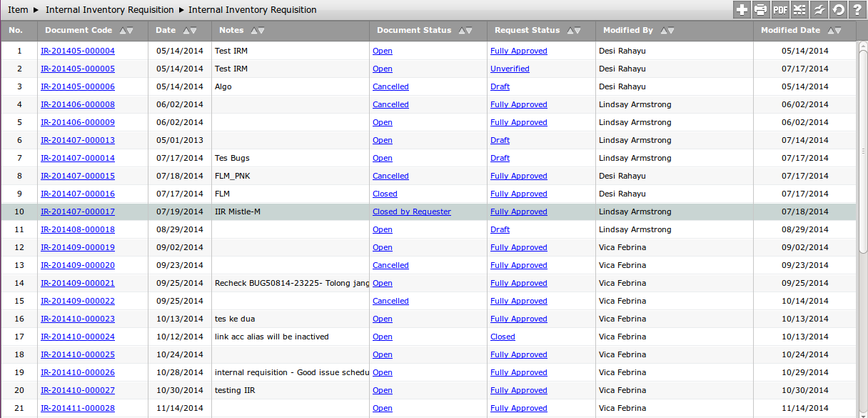The image size is (868, 418).
Task: Click Fully Approved for IR-201410-000027
Action: tap(519, 390)
